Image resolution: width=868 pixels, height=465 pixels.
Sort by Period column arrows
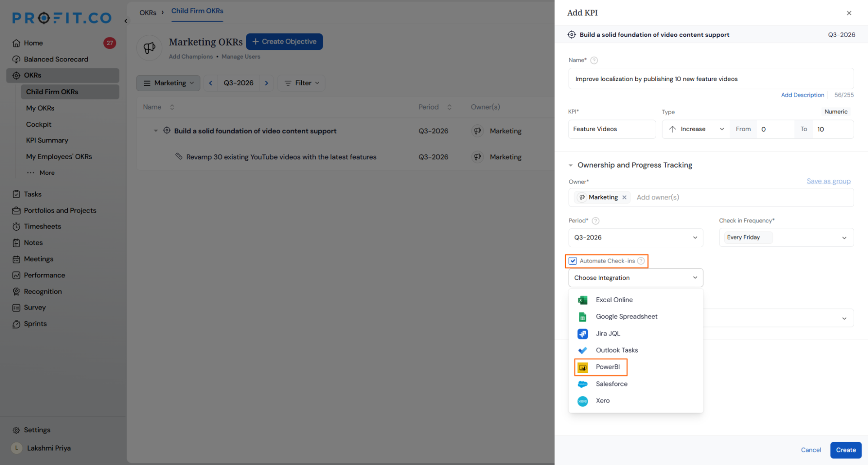[449, 107]
